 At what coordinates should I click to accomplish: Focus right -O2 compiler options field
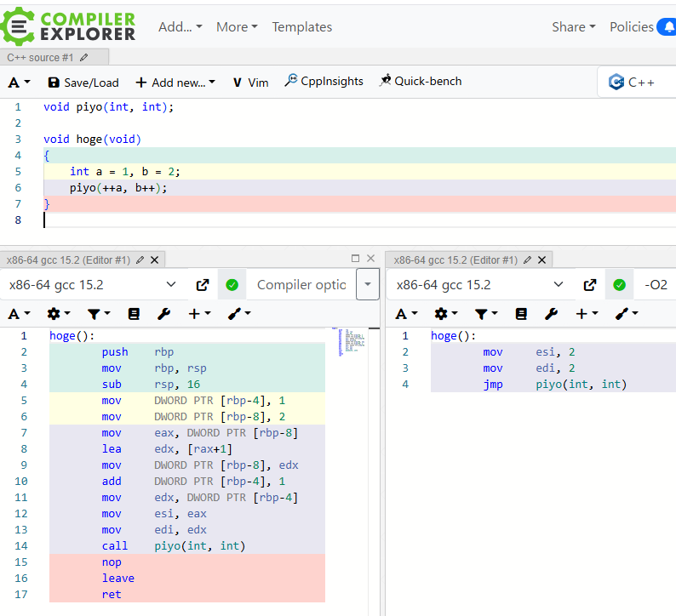pos(656,285)
